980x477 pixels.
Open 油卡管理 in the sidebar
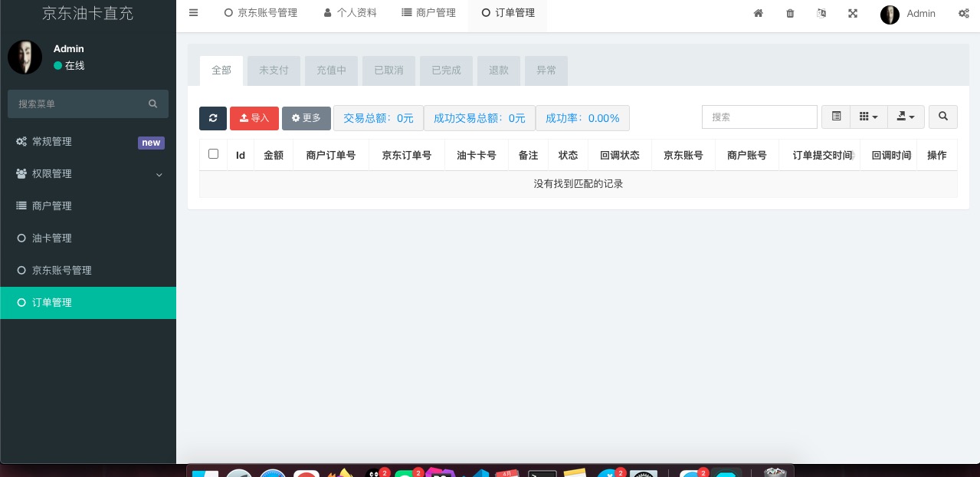click(x=88, y=238)
